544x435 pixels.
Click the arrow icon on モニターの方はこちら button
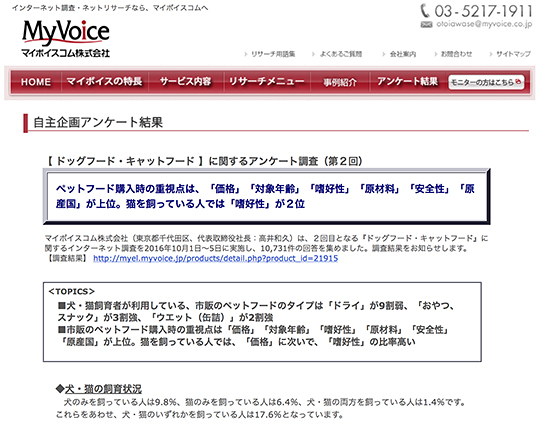click(518, 82)
